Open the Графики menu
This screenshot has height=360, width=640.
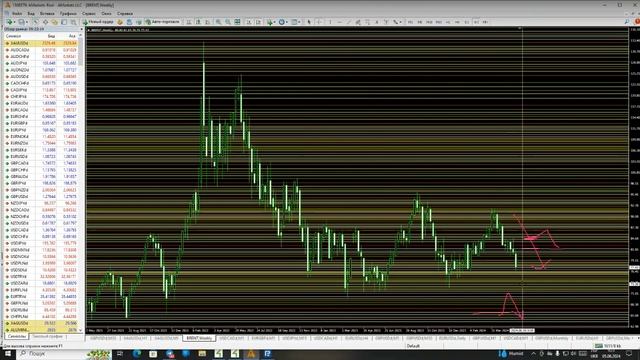point(68,13)
